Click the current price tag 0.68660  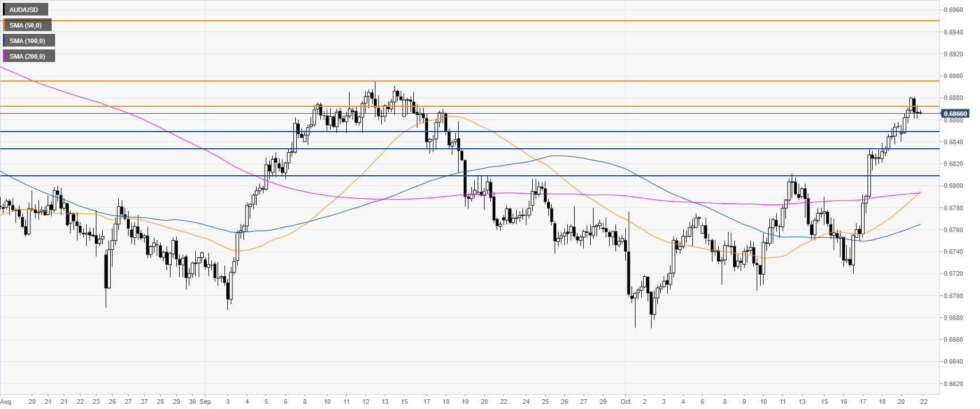955,114
